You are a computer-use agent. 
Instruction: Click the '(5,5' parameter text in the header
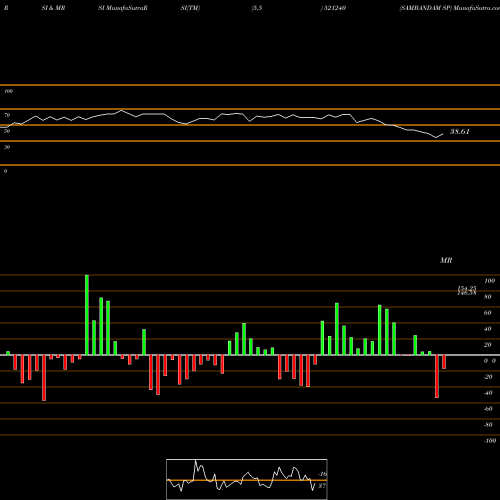coord(257,8)
